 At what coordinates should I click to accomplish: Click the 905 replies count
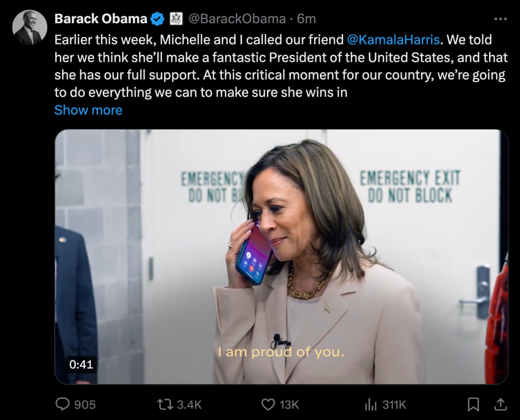click(85, 405)
